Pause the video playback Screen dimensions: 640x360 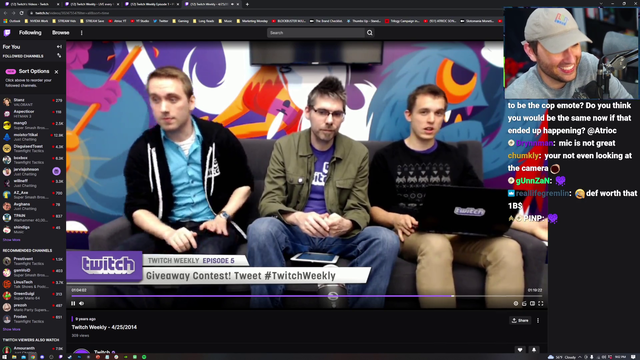coord(73,303)
